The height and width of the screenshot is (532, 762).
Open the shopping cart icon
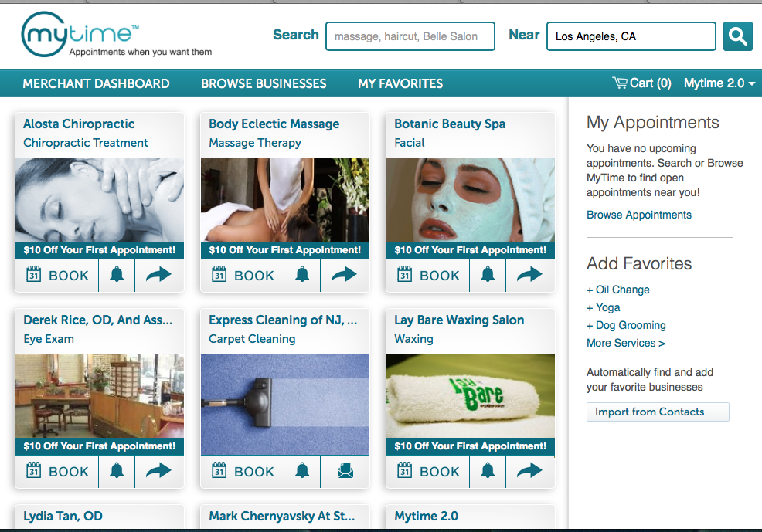click(619, 83)
